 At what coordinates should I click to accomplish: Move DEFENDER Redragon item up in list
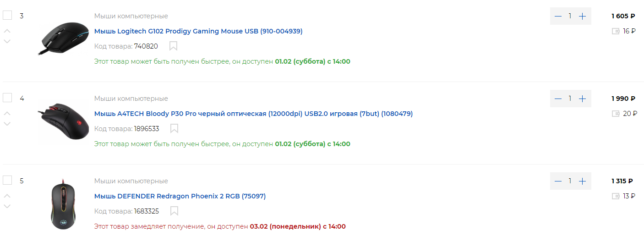[x=7, y=196]
